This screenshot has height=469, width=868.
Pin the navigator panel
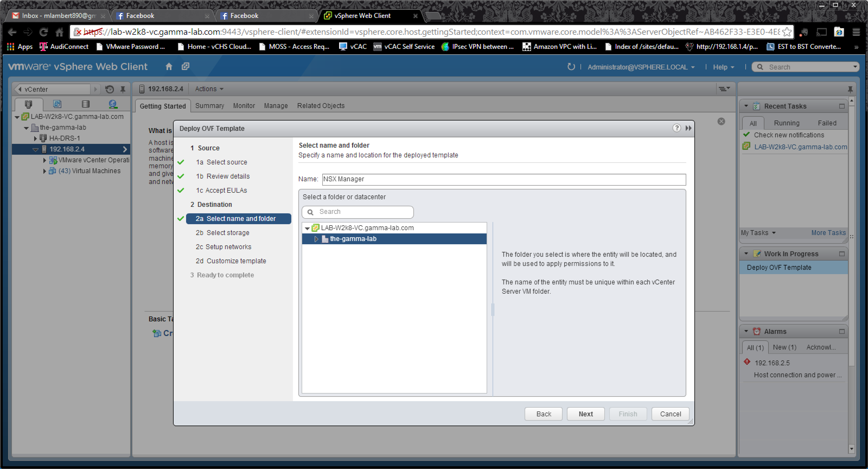coord(123,89)
